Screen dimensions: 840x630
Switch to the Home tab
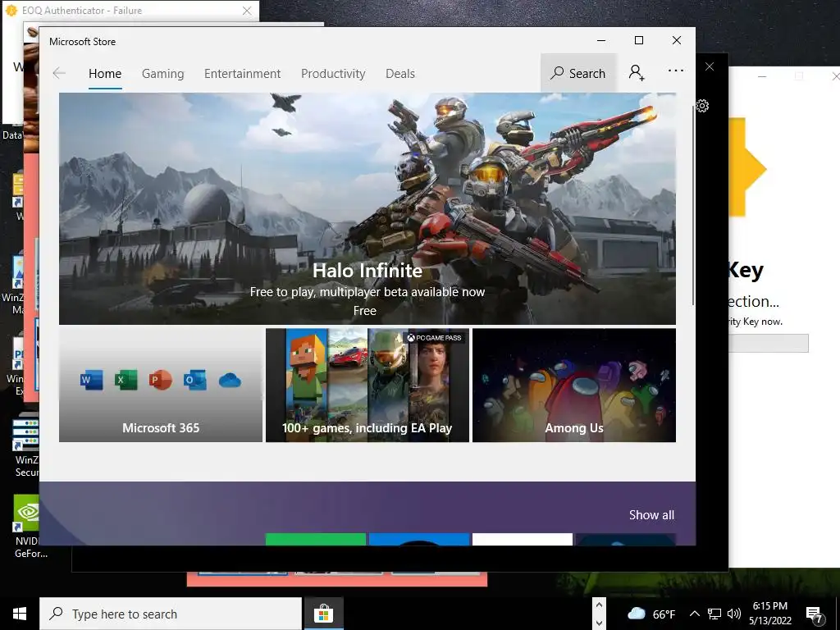(x=105, y=73)
